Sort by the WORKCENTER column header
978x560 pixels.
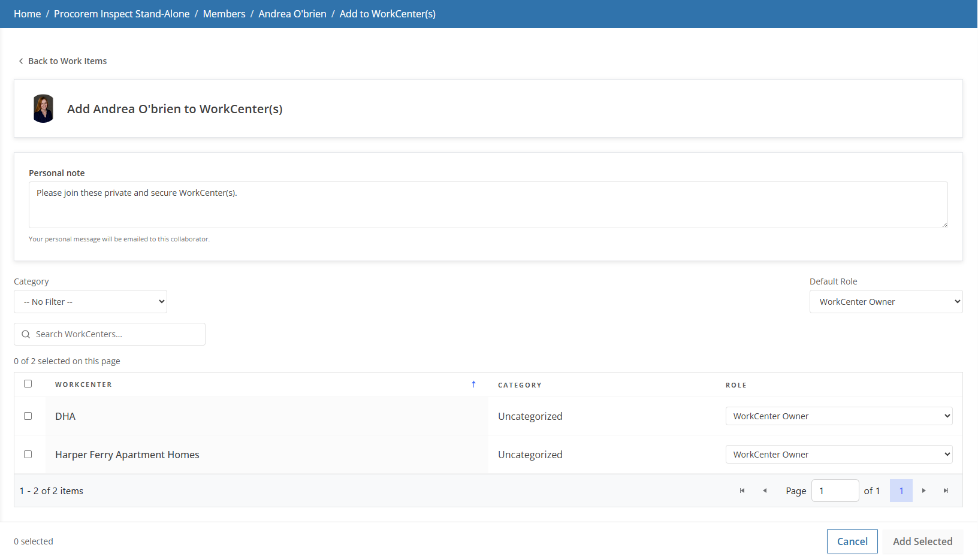click(x=83, y=385)
